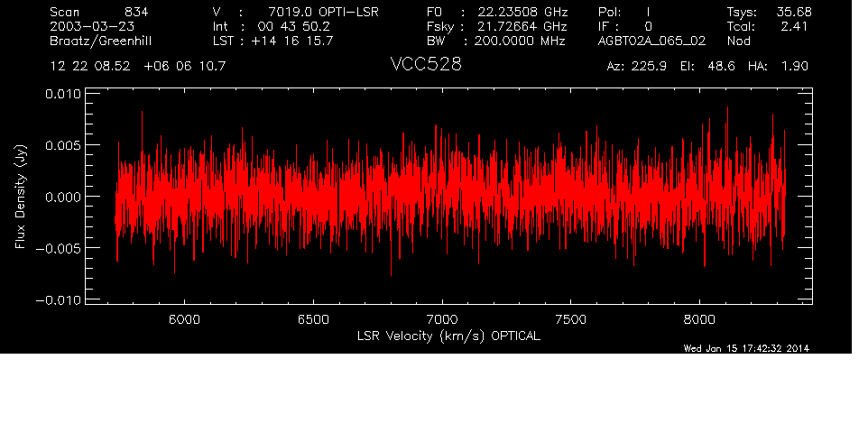Screen dimensions: 868x442
Task: Select the 6000 velocity tick label
Action: coord(184,319)
